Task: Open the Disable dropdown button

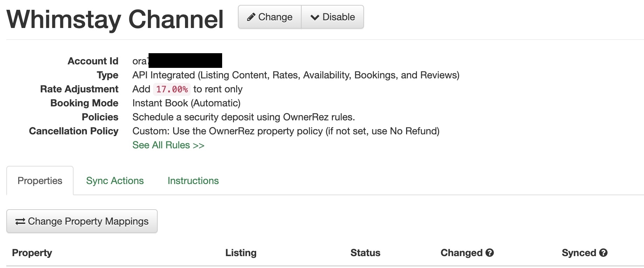Action: tap(333, 17)
